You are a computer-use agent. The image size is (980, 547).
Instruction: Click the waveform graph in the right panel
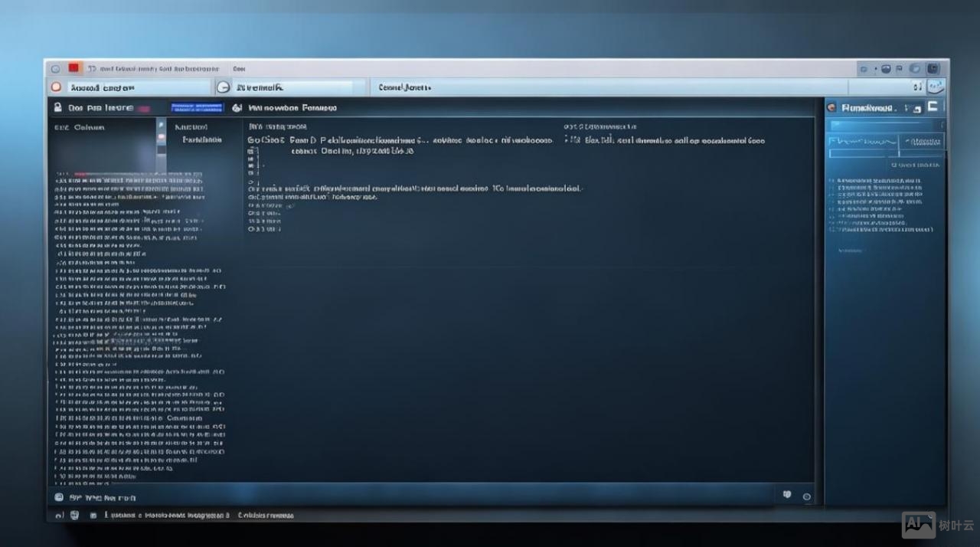pos(863,142)
